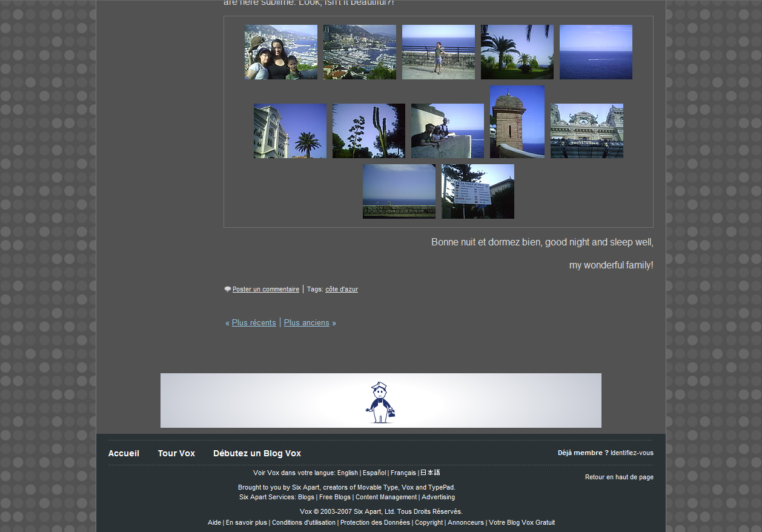
Task: Go to Plus anciens posts
Action: tap(306, 323)
